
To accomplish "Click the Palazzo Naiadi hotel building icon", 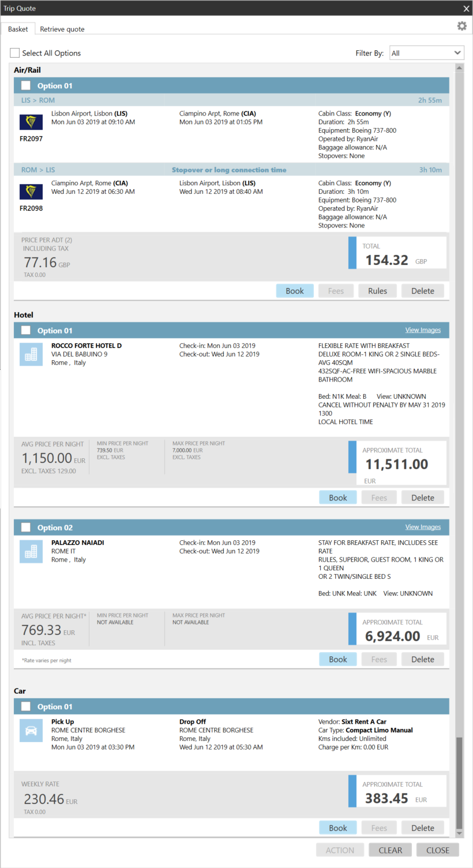I will (31, 551).
